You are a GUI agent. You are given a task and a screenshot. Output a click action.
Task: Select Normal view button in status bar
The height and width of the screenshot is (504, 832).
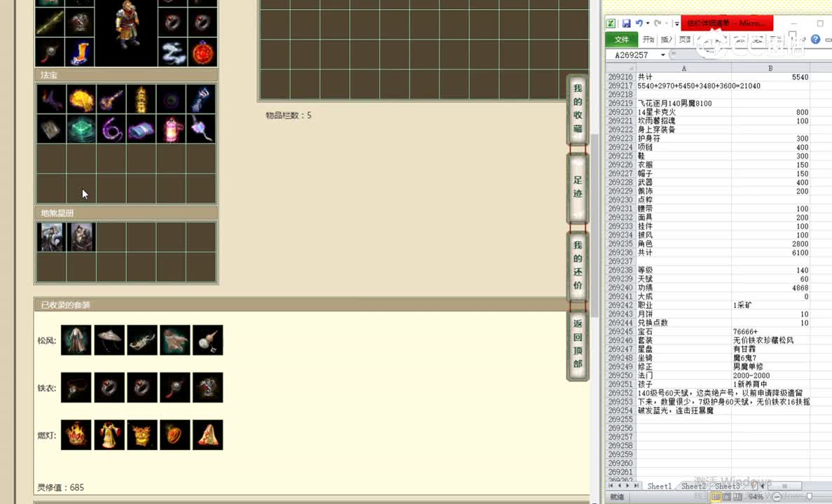[715, 497]
